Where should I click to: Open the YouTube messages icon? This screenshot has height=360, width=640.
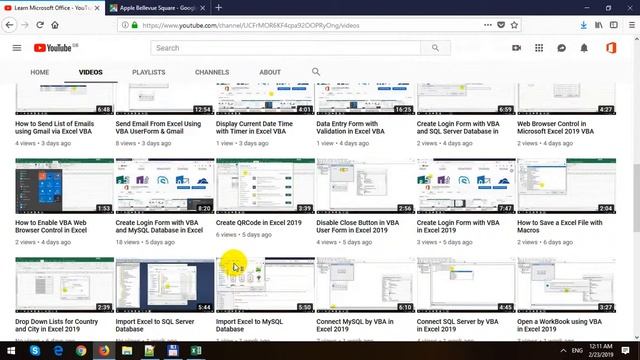[562, 48]
